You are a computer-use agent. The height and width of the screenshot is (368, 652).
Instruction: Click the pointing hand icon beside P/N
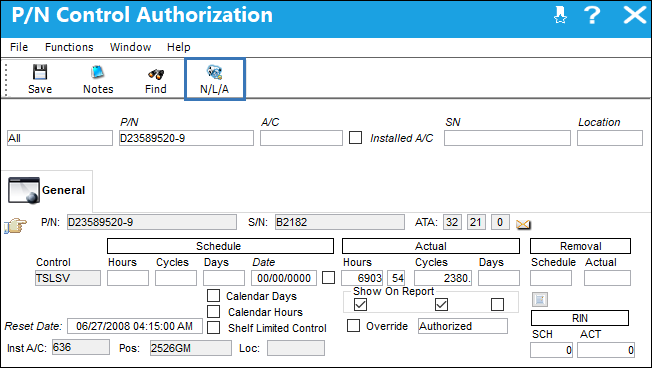(15, 225)
